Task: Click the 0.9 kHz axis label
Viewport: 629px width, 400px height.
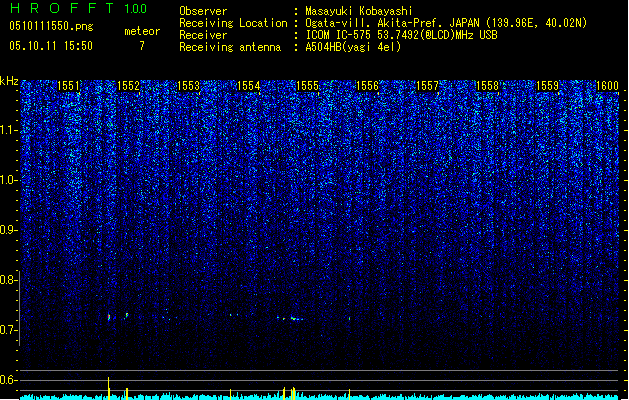Action: point(8,230)
